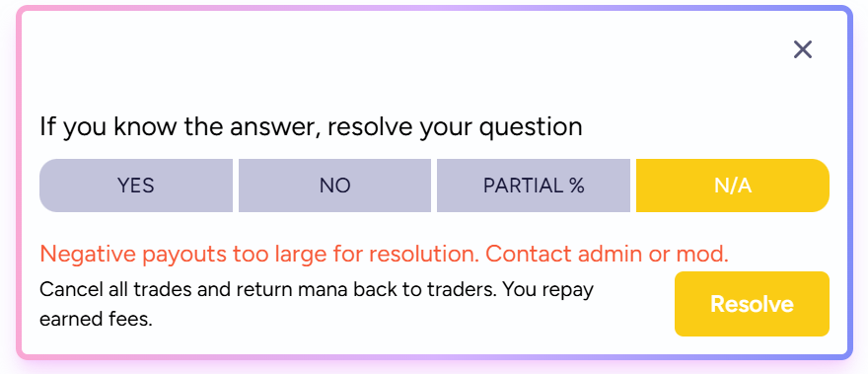Pick the PARTIAL % resolution option
This screenshot has height=374, width=868.
click(534, 186)
